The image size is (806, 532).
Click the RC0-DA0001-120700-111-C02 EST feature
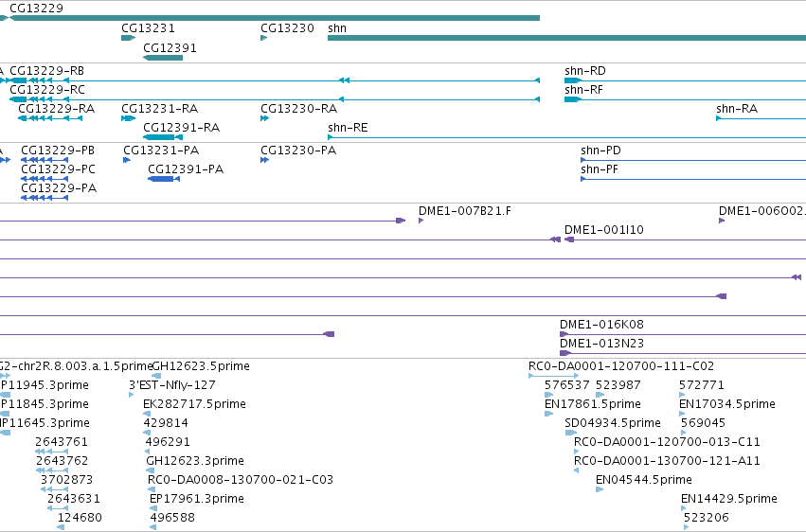tap(554, 376)
